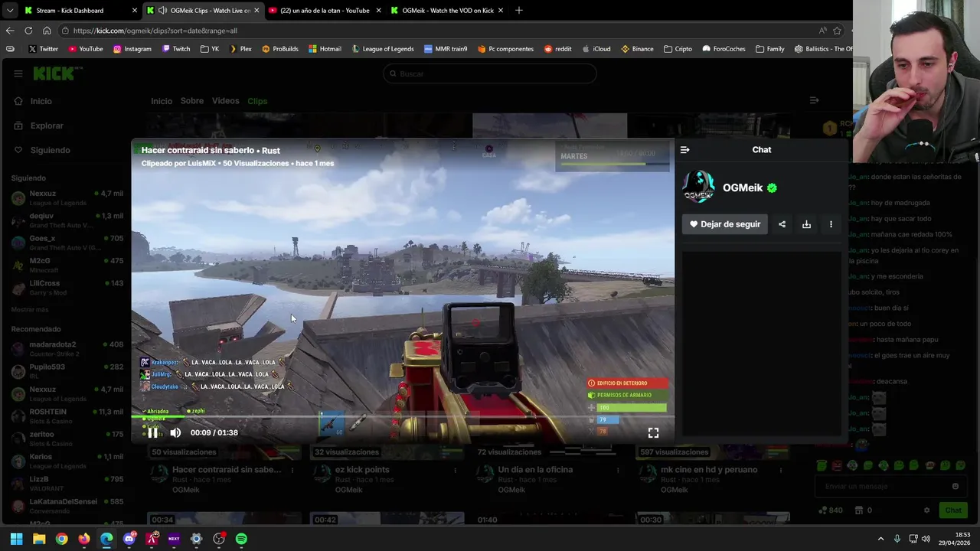Open clip more options menu
Screen dimensions: 980x551
click(831, 224)
